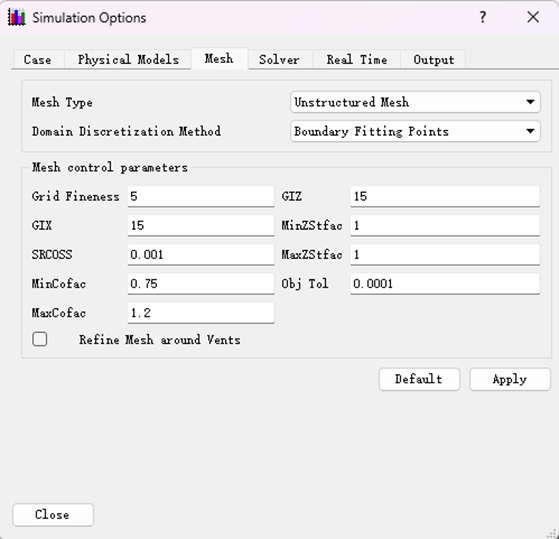Open the Mesh Type dropdown
The image size is (559, 539).
point(415,102)
